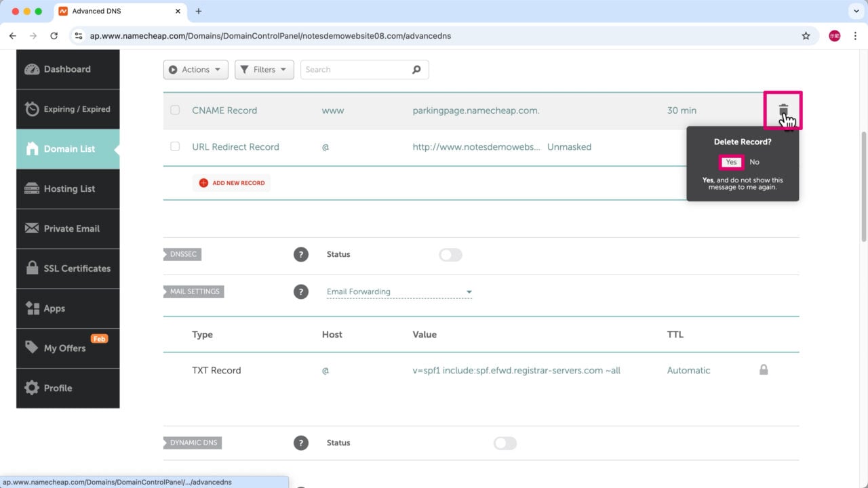The width and height of the screenshot is (868, 488).
Task: Click Add New Record button
Action: pos(231,183)
